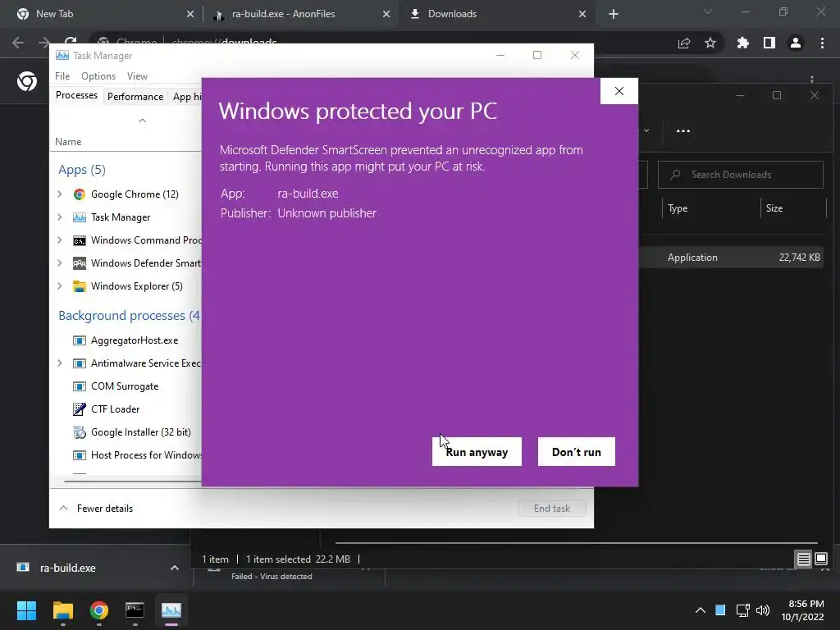Open Chrome tab search dropdown

tap(708, 11)
